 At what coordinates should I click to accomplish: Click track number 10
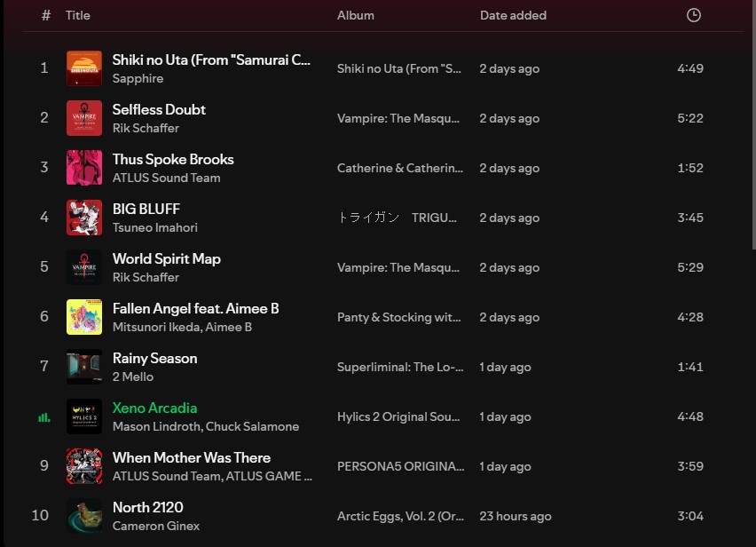(40, 515)
